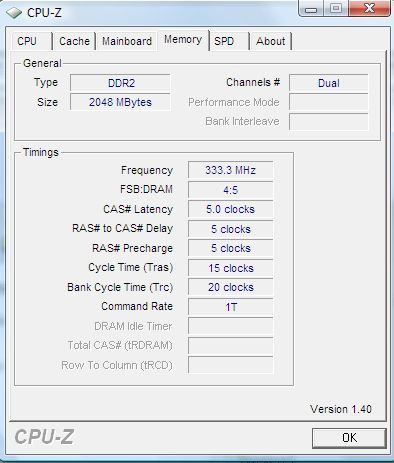The width and height of the screenshot is (394, 463).
Task: Click the Timings group heading
Action: [41, 152]
